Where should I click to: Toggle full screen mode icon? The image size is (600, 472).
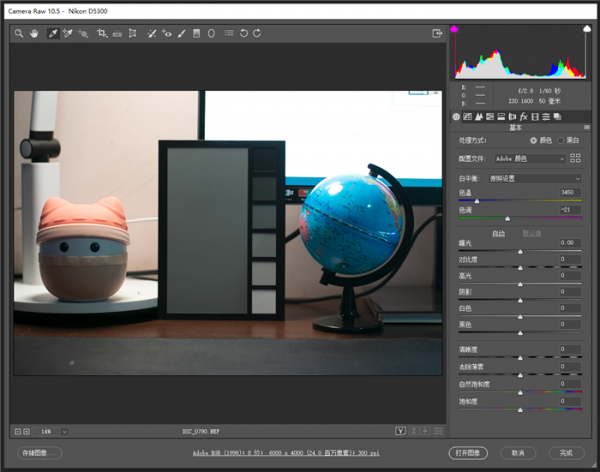(436, 33)
